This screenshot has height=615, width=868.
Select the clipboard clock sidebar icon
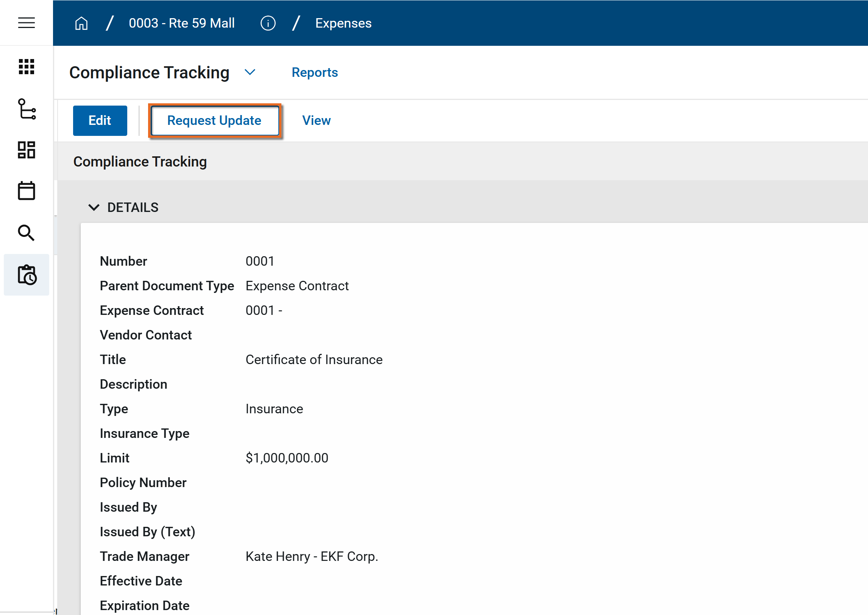click(27, 274)
